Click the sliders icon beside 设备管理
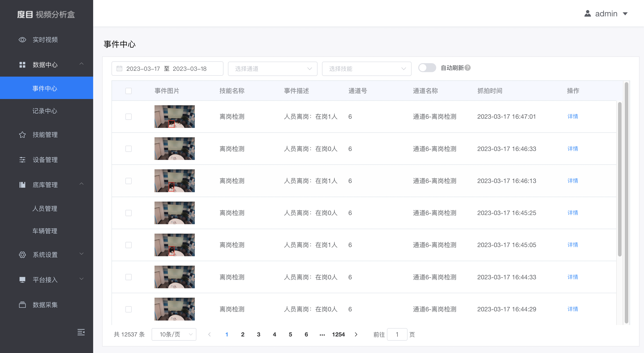The height and width of the screenshot is (353, 644). tap(22, 160)
